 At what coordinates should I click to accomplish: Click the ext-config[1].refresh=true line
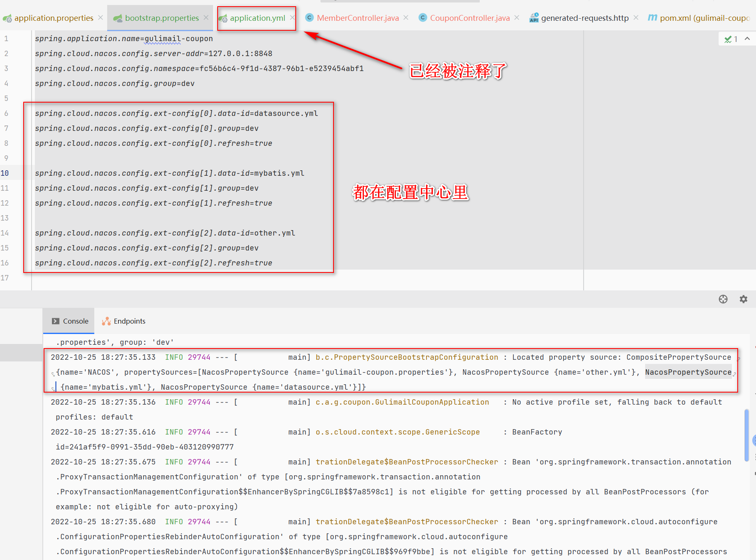(x=154, y=203)
